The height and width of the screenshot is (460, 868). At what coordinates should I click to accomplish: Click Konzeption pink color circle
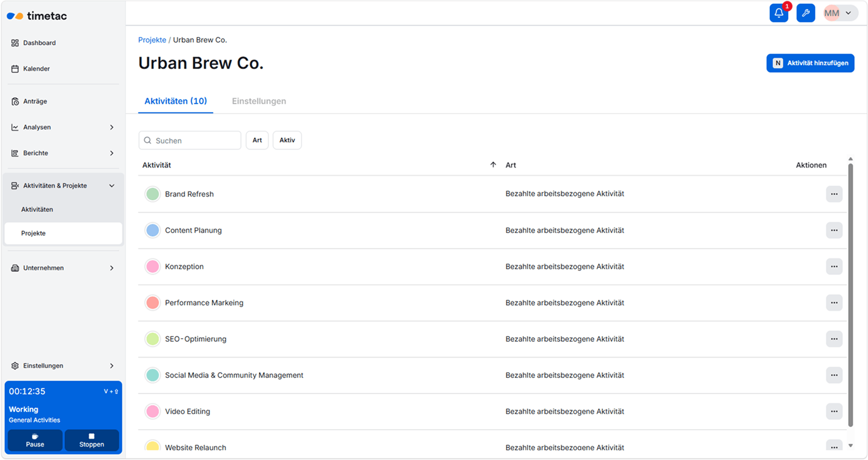(153, 267)
